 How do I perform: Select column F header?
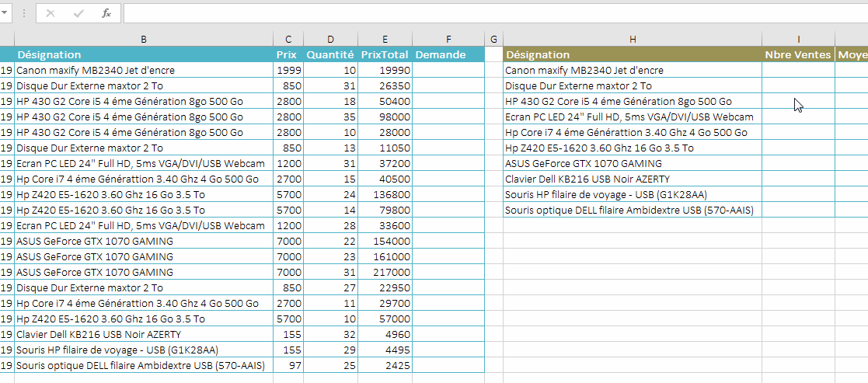point(448,40)
